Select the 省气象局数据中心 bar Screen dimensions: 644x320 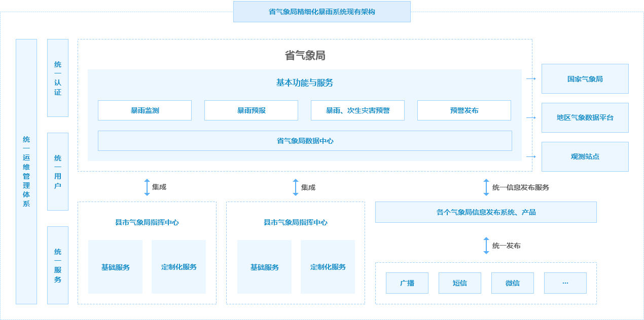(305, 140)
